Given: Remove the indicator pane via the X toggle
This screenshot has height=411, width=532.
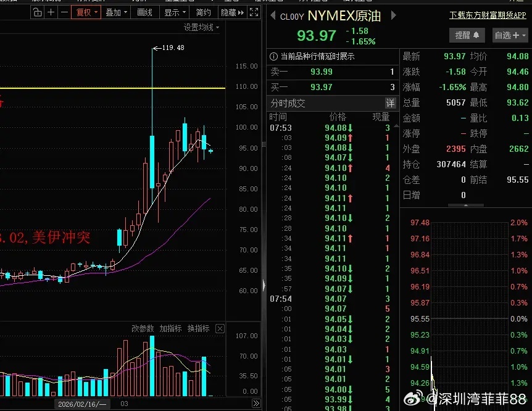Looking at the screenshot, I should tap(220, 328).
